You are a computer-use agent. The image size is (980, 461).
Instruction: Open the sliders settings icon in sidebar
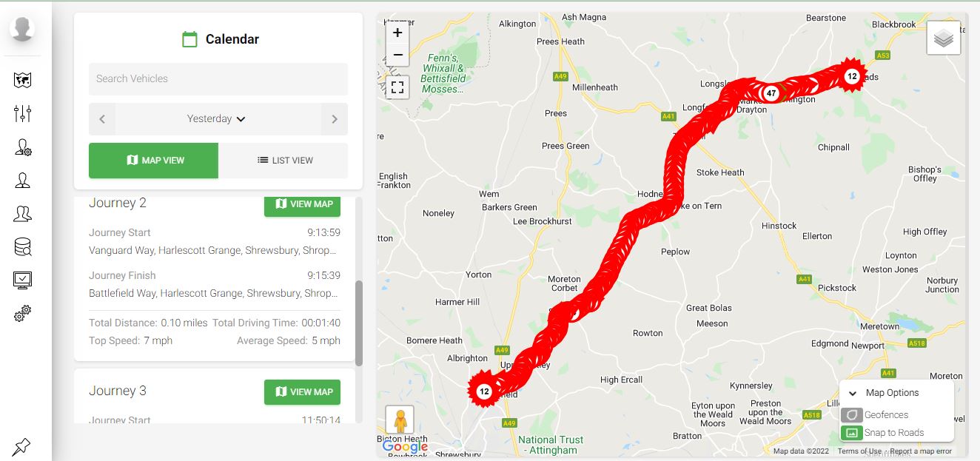pyautogui.click(x=22, y=113)
